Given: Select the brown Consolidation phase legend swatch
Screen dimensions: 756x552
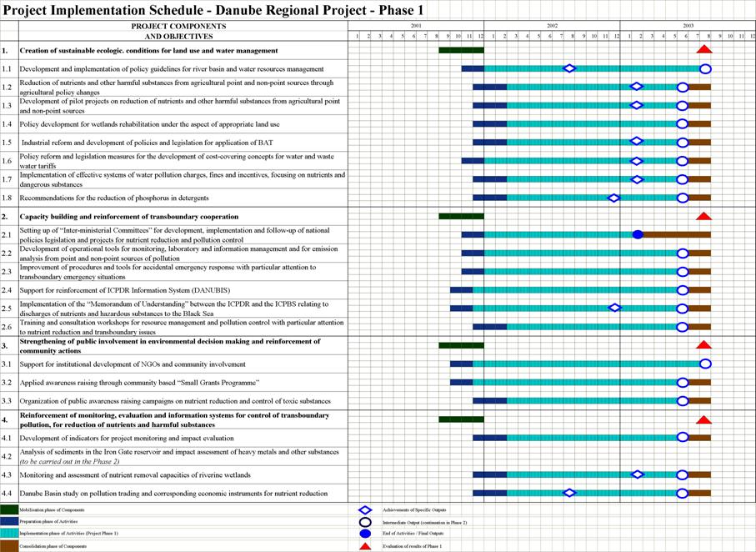Looking at the screenshot, I should [9, 545].
